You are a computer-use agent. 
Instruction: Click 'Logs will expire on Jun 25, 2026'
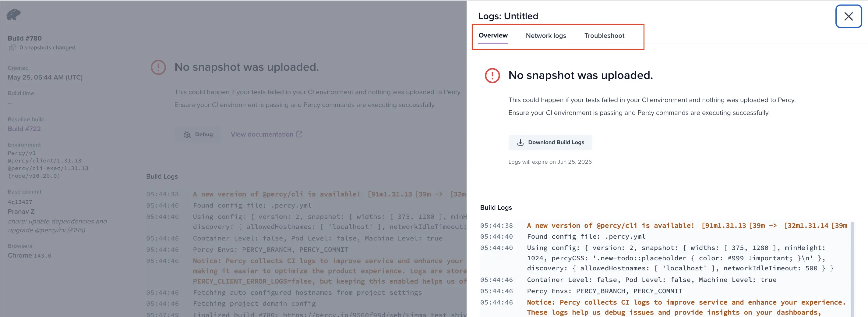pyautogui.click(x=550, y=162)
